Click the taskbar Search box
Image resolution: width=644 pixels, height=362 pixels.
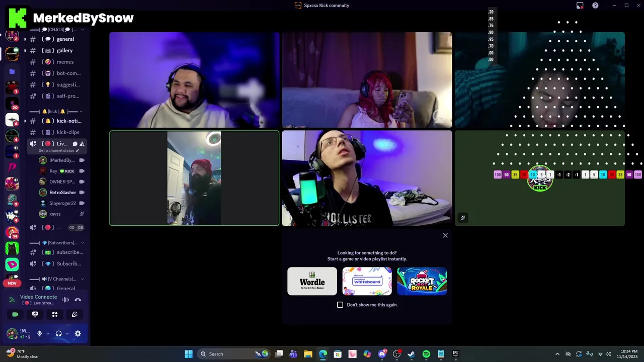234,354
